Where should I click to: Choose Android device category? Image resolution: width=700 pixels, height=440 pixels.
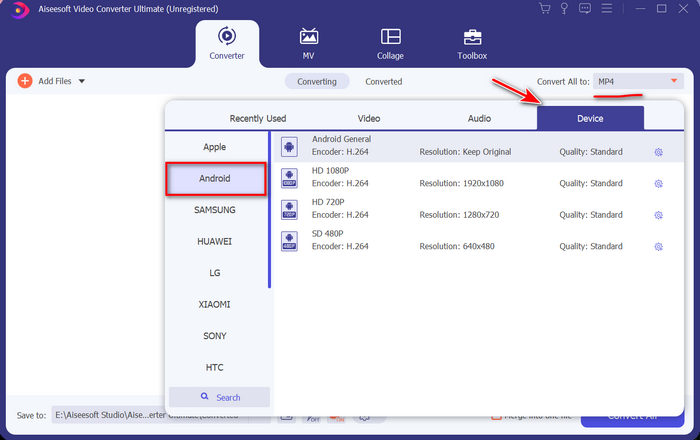pos(215,178)
